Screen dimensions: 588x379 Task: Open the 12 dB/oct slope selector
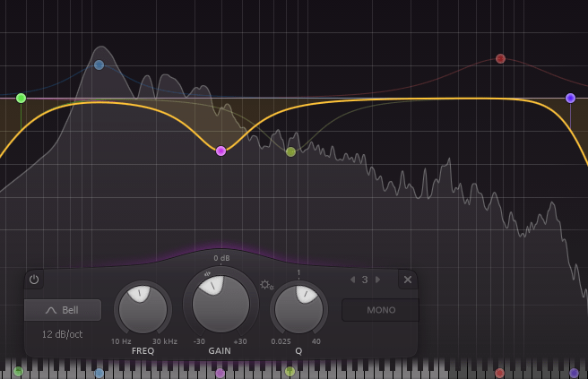(63, 334)
